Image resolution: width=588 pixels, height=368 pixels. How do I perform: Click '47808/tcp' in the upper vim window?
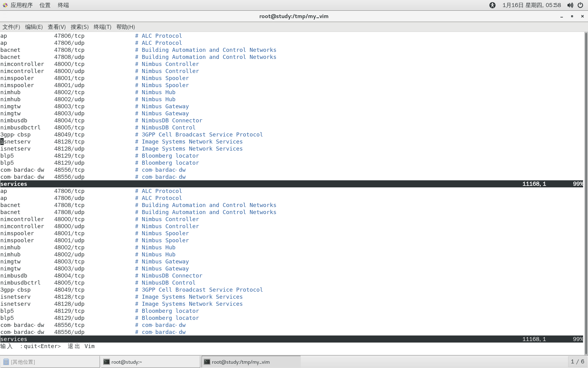[x=69, y=50]
